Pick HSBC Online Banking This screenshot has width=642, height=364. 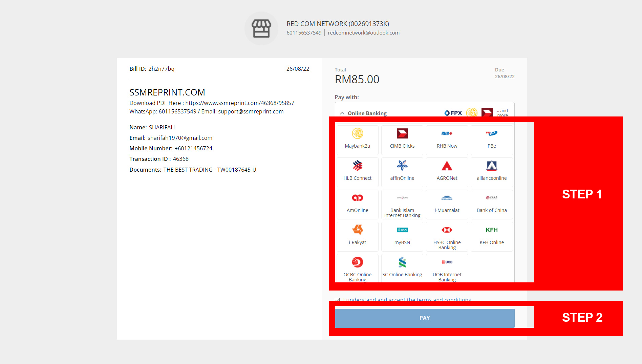(x=447, y=236)
